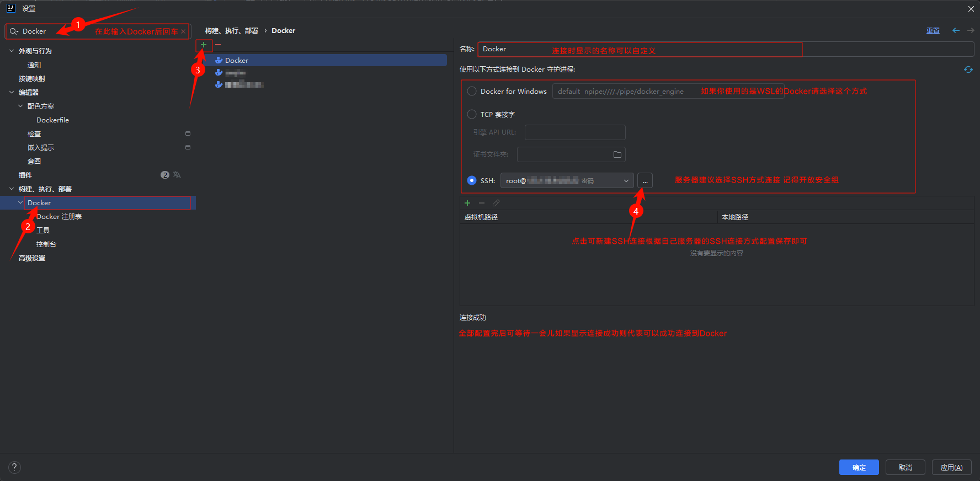
Task: Open Docker 注册表 settings page
Action: (59, 216)
